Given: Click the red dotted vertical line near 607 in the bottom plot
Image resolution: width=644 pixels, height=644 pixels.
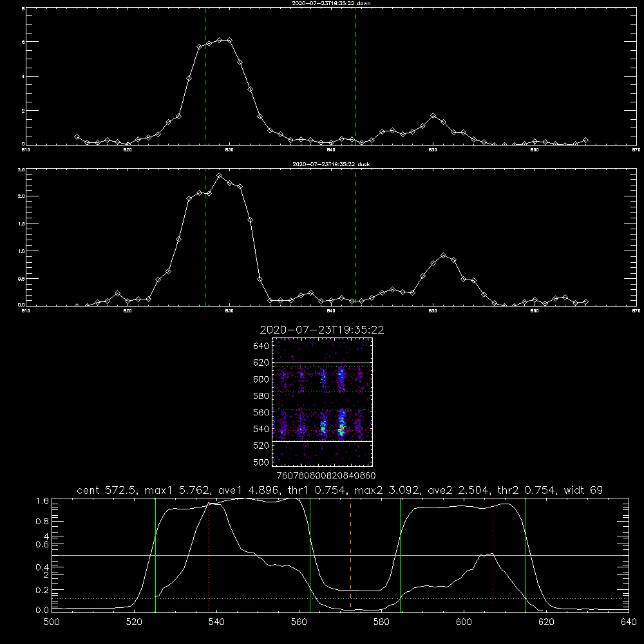Looking at the screenshot, I should (493, 554).
